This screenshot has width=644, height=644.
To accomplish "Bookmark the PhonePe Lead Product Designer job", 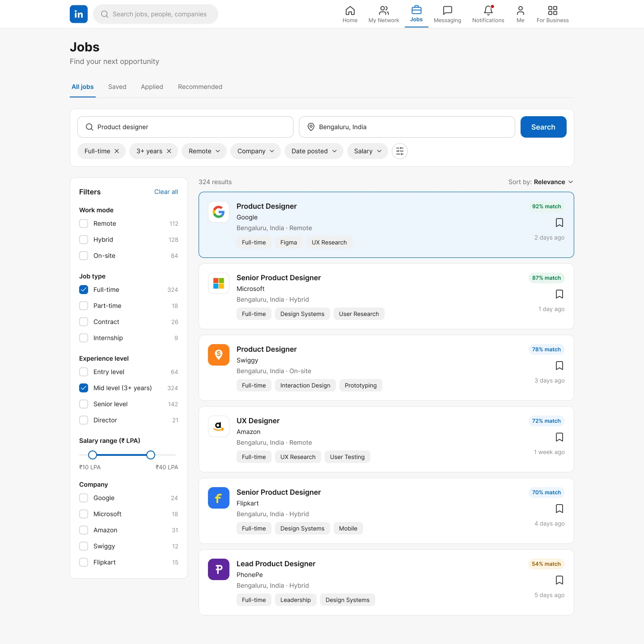I will pyautogui.click(x=559, y=580).
